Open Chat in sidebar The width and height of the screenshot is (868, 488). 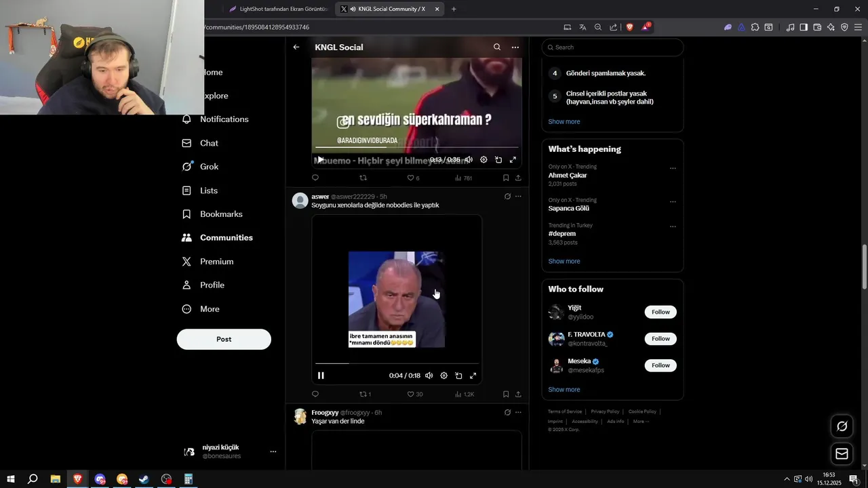click(201, 143)
